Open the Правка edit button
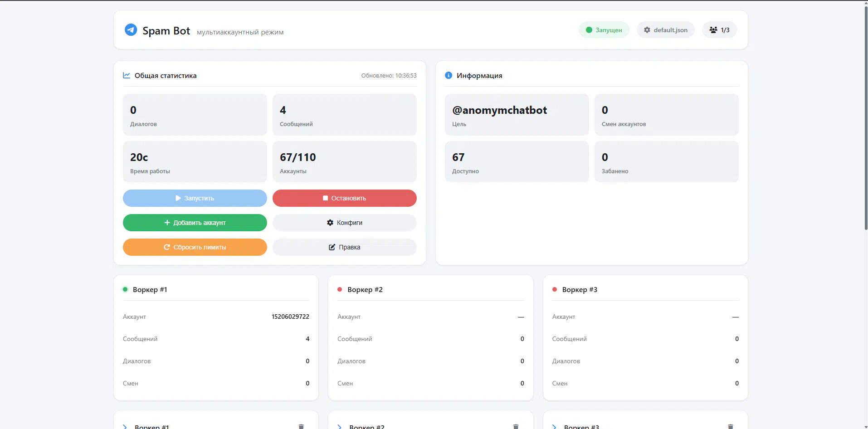 coord(344,247)
